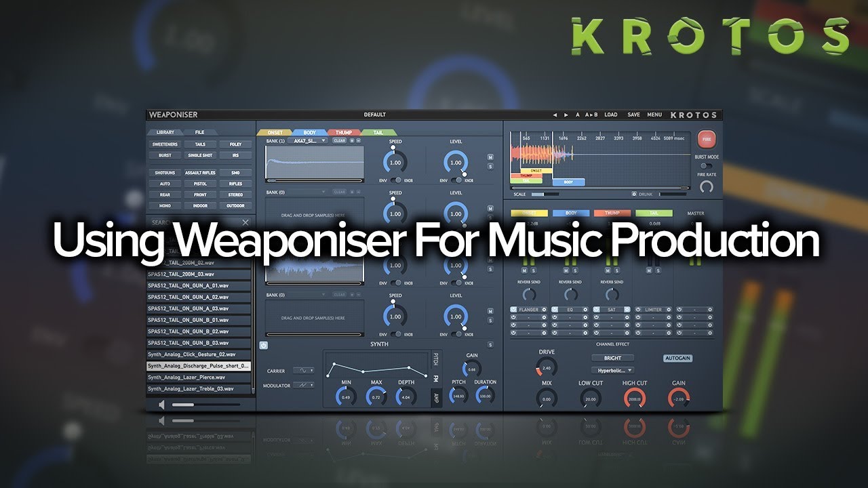Add a sample with Bank (1) plus icon
868x488 pixels.
pos(352,140)
